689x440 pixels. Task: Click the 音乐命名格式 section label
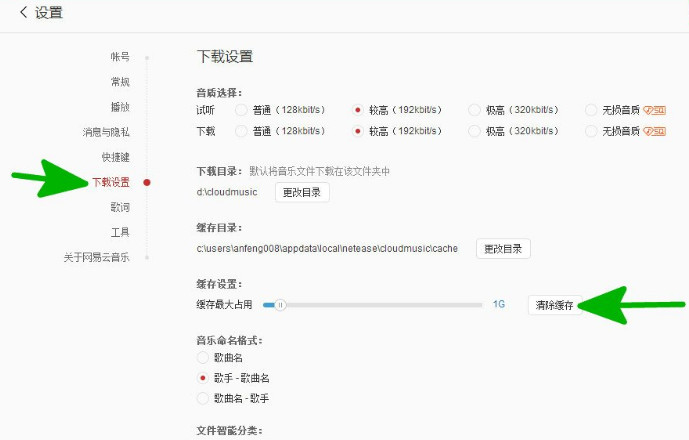pos(229,340)
